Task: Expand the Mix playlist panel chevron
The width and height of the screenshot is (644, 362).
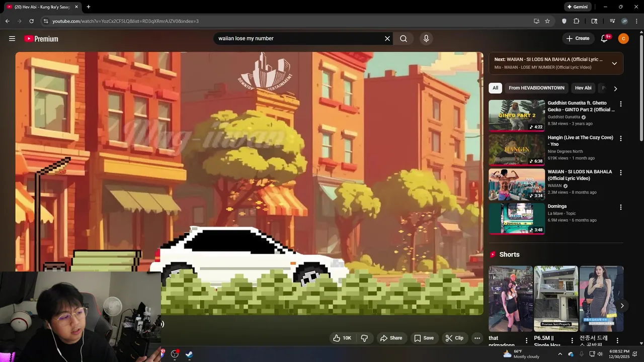Action: coord(614,63)
